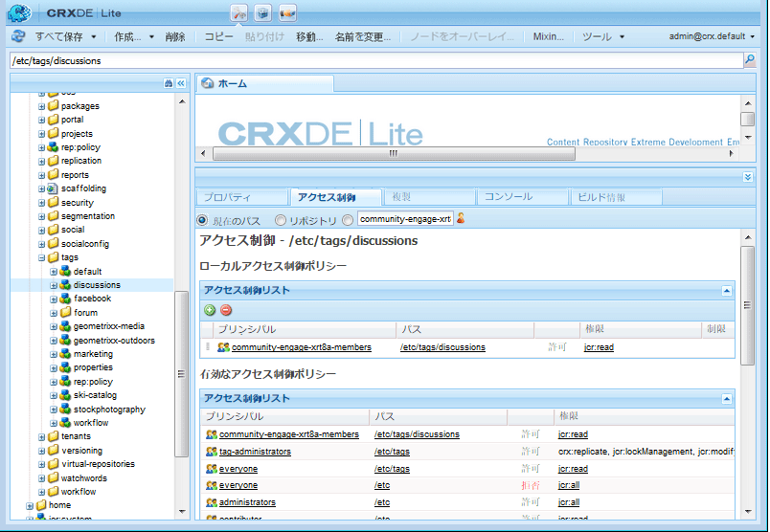The image size is (770, 532).
Task: Switch to the プロパティ tab
Action: click(x=241, y=197)
